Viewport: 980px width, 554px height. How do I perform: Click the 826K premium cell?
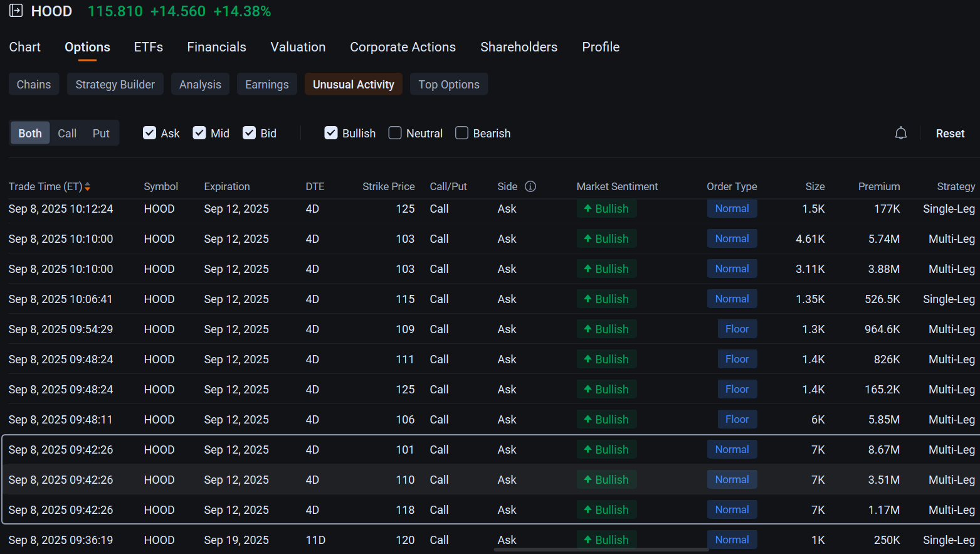click(887, 360)
